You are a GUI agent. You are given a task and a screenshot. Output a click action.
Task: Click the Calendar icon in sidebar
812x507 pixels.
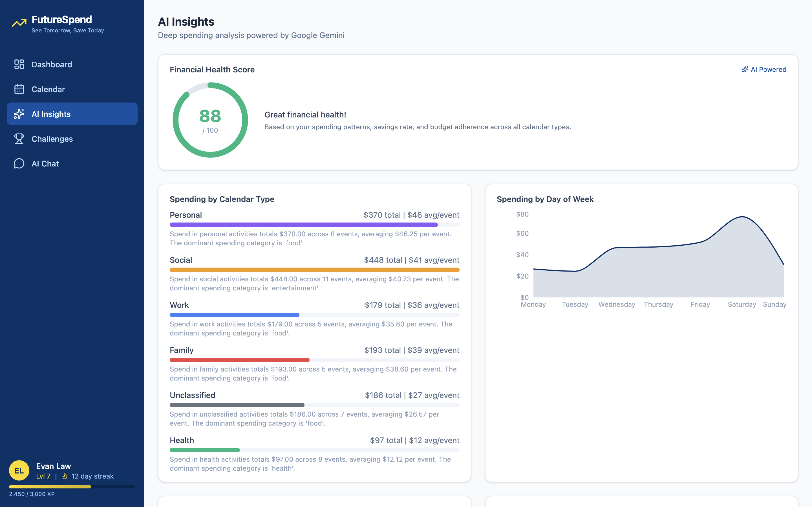coord(19,89)
